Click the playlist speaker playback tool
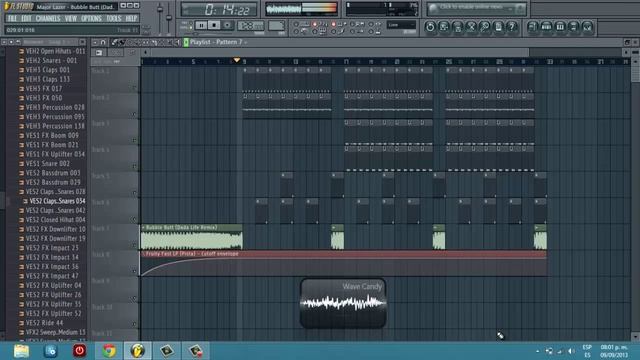This screenshot has height=360, width=640. pyautogui.click(x=177, y=42)
